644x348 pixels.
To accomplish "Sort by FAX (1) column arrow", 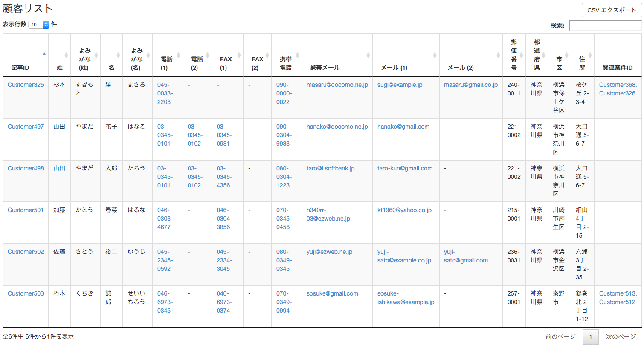I will click(x=239, y=55).
